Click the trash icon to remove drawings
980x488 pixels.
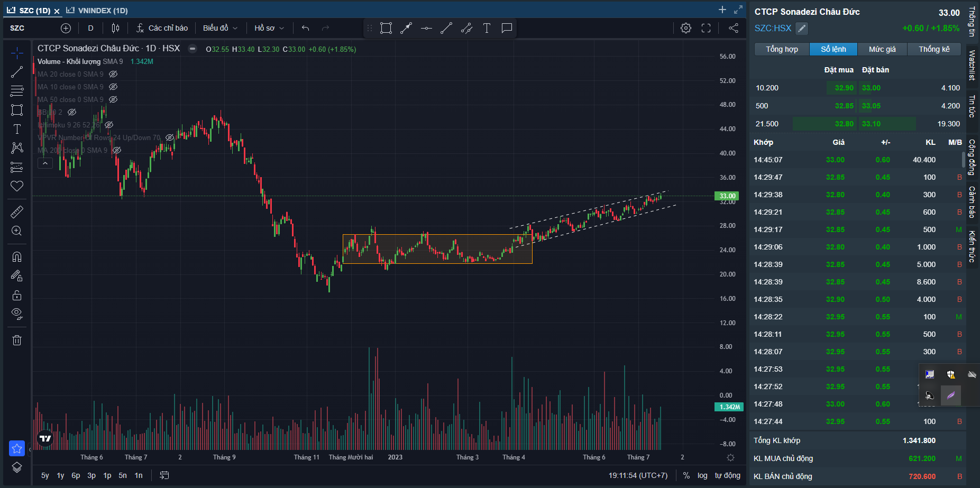coord(17,340)
